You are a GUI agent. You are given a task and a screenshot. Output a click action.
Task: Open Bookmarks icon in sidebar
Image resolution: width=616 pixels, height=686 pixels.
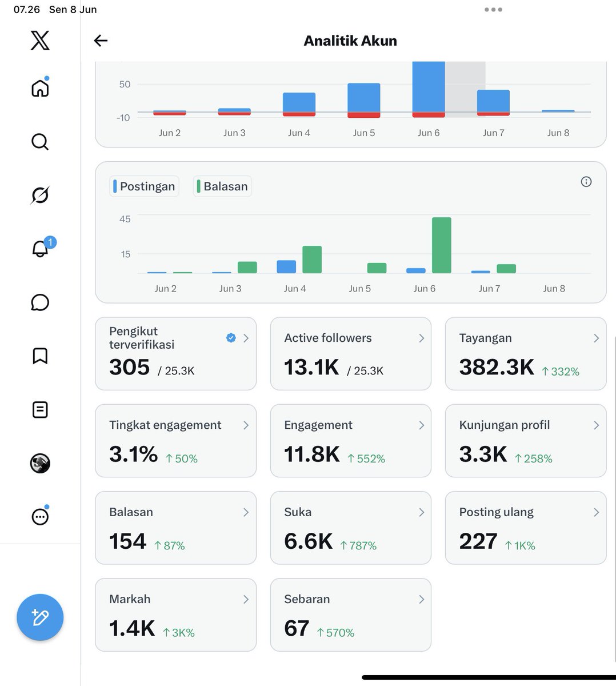click(40, 356)
